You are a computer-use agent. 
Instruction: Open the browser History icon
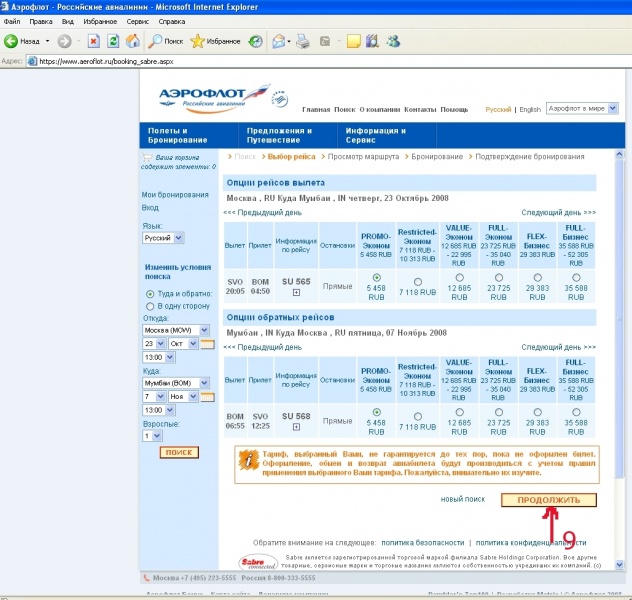tap(256, 41)
